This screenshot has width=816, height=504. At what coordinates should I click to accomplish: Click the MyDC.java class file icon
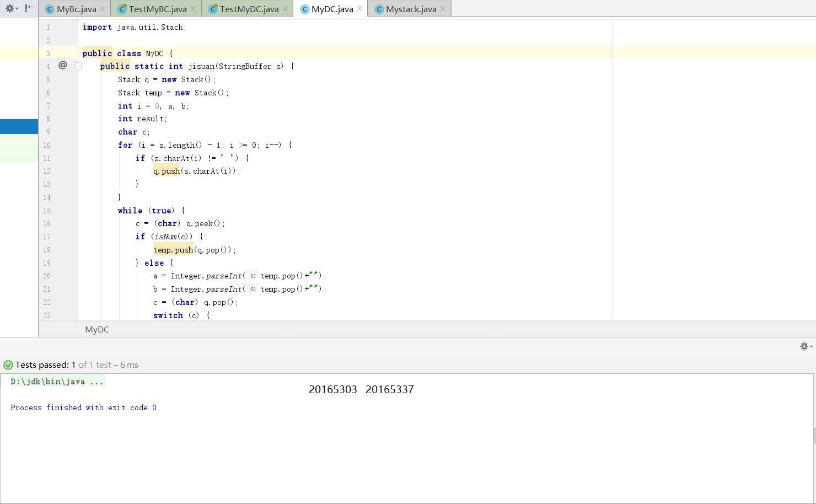click(x=304, y=9)
